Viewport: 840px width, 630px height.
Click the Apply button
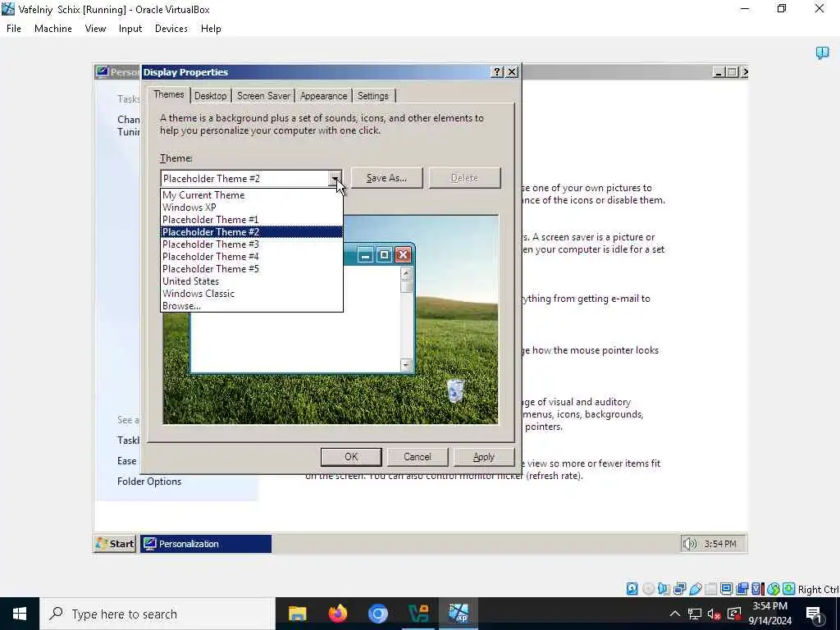(484, 457)
